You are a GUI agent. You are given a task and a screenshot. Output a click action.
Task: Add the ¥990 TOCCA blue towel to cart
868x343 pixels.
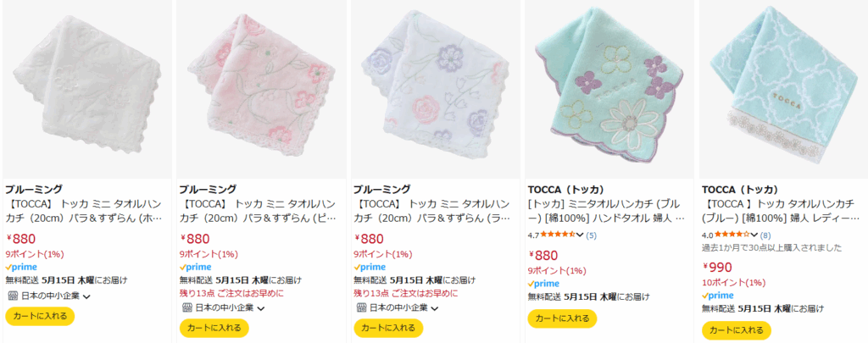(737, 331)
